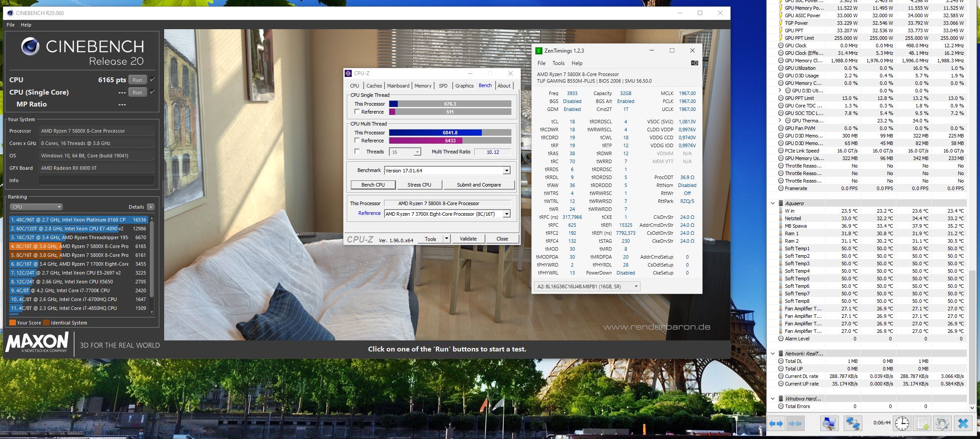Open the Tools dropdown arrow in CPU-Z
The height and width of the screenshot is (439, 980).
click(446, 239)
